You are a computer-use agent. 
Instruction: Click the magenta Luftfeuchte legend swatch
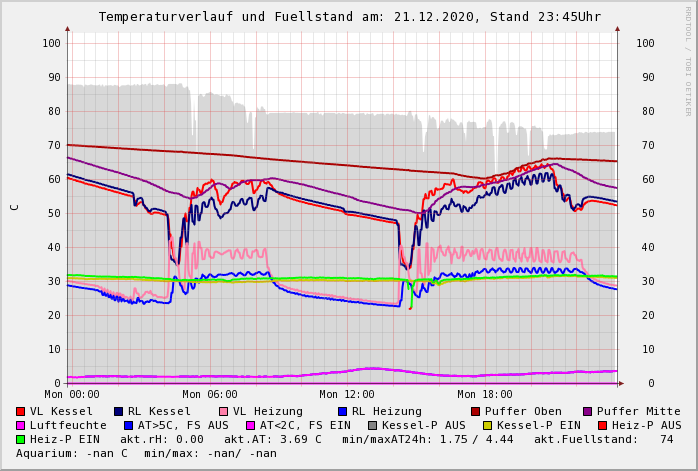coord(20,425)
